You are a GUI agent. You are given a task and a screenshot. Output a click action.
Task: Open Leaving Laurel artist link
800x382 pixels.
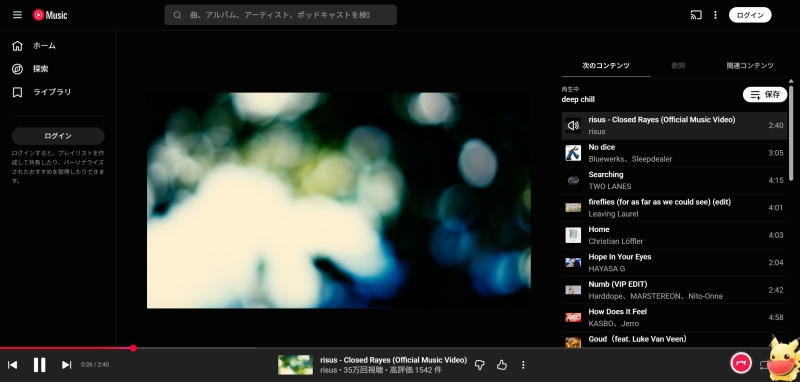pyautogui.click(x=613, y=214)
